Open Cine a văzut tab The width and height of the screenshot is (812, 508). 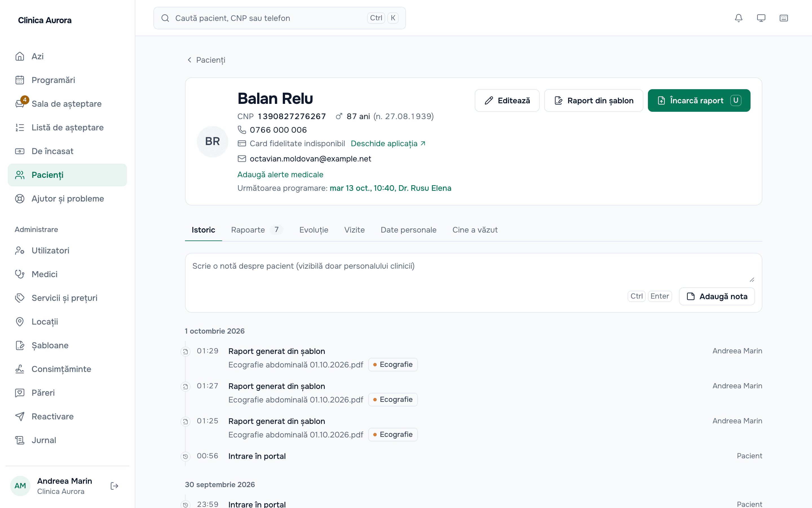(x=475, y=230)
